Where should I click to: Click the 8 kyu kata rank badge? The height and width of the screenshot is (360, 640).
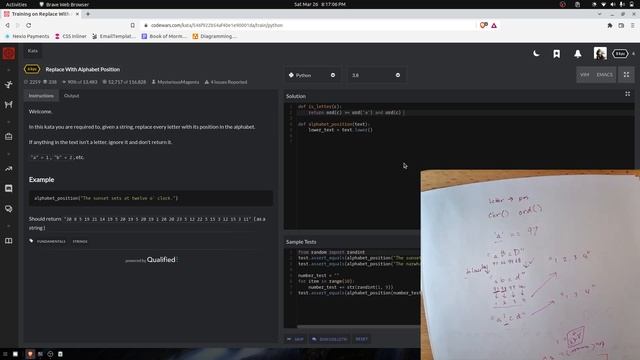click(x=32, y=69)
